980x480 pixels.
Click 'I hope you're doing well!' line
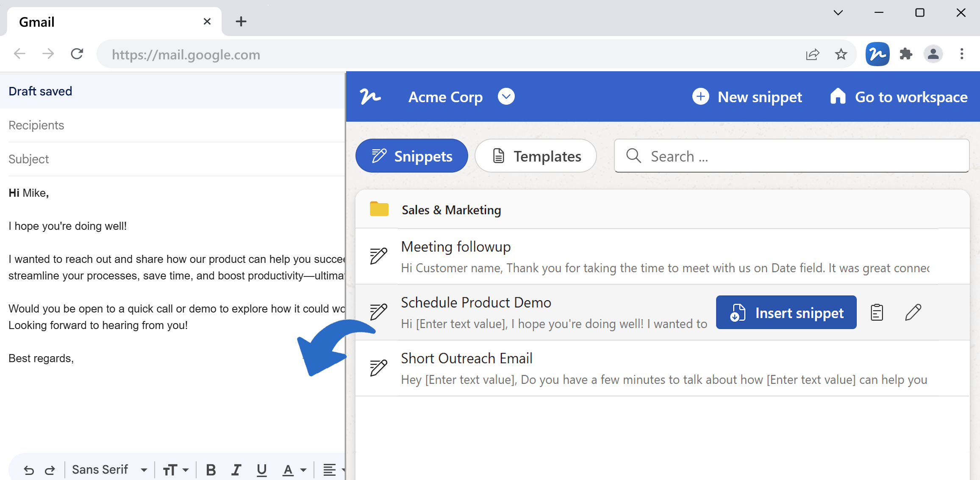coord(68,226)
